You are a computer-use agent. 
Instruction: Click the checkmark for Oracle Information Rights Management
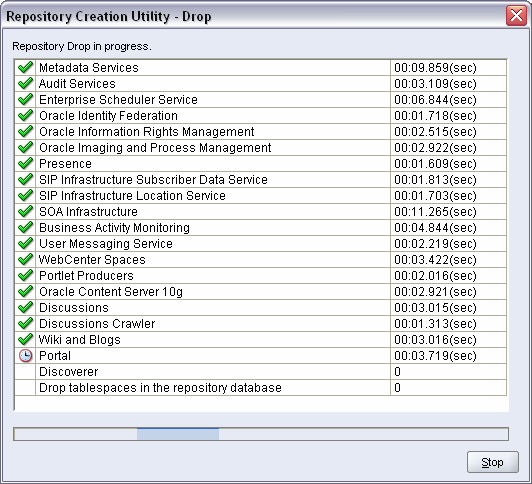point(25,131)
